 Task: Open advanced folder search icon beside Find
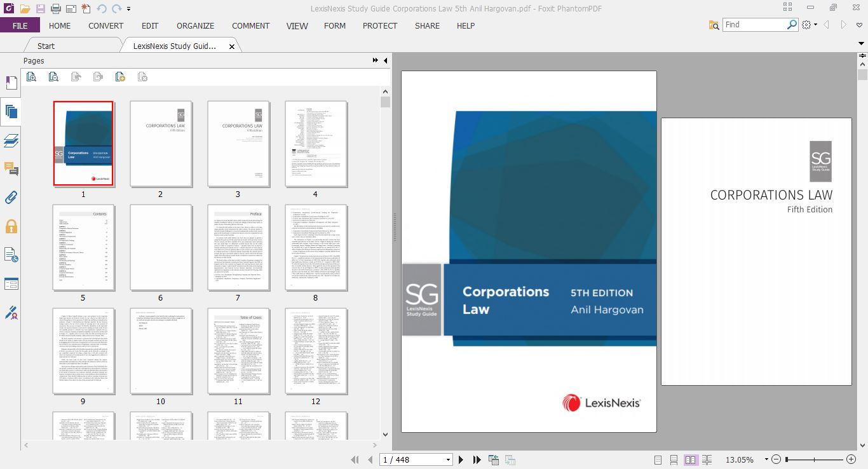click(714, 24)
